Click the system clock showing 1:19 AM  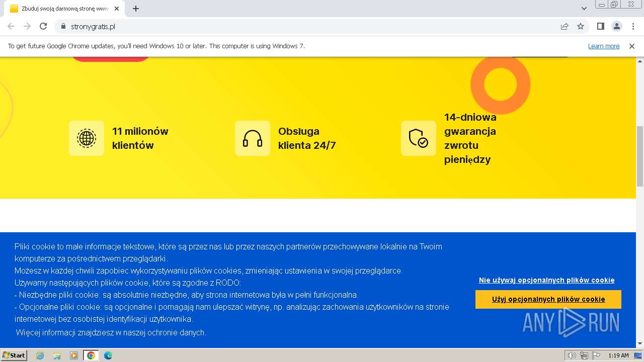(618, 355)
